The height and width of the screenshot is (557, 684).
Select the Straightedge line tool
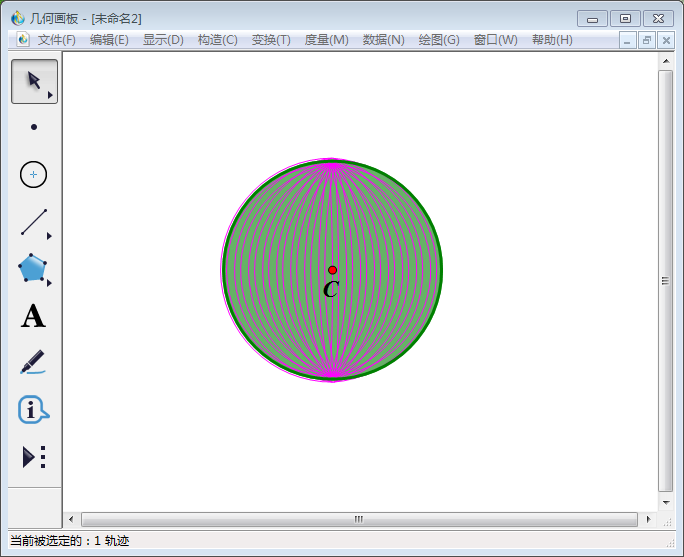tap(34, 222)
